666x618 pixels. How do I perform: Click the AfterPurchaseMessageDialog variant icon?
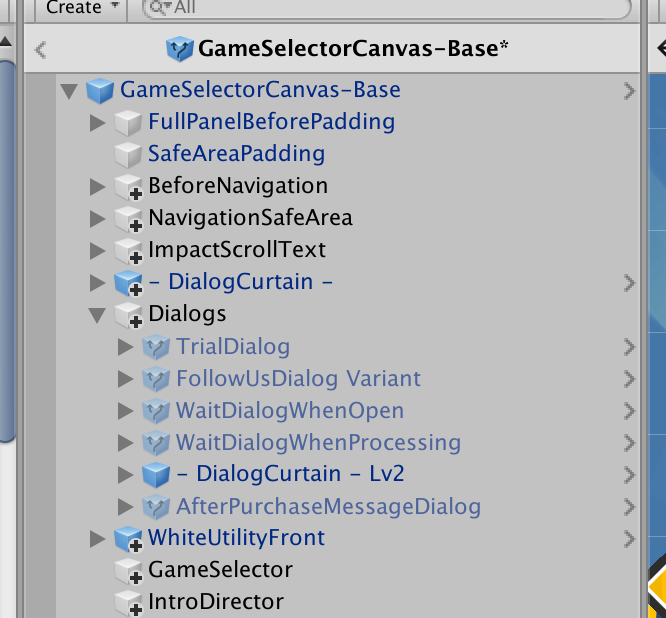[156, 507]
